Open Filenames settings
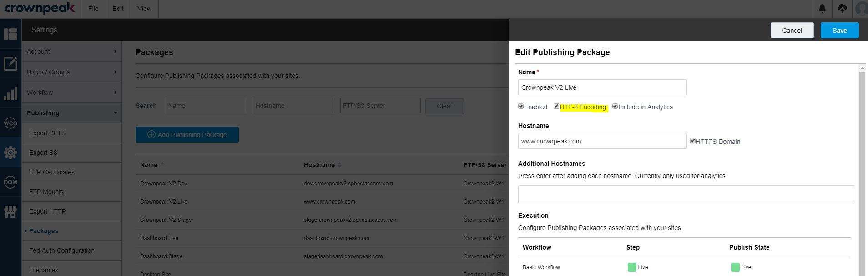868x276 pixels. (72, 270)
